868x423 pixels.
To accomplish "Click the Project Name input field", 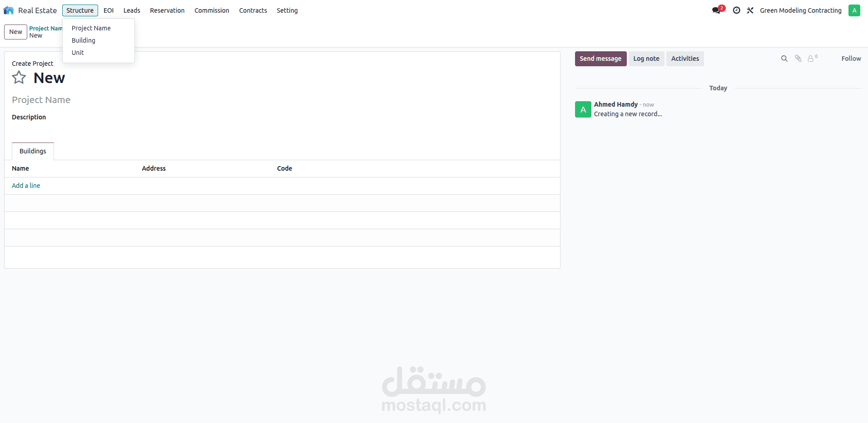I will (x=282, y=100).
